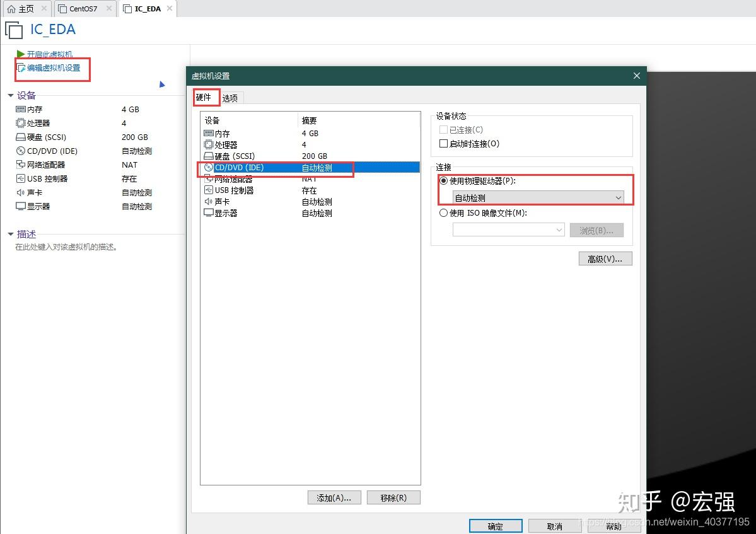Viewport: 756px width, 534px height.
Task: Switch to the 选项 tab in settings
Action: (230, 97)
